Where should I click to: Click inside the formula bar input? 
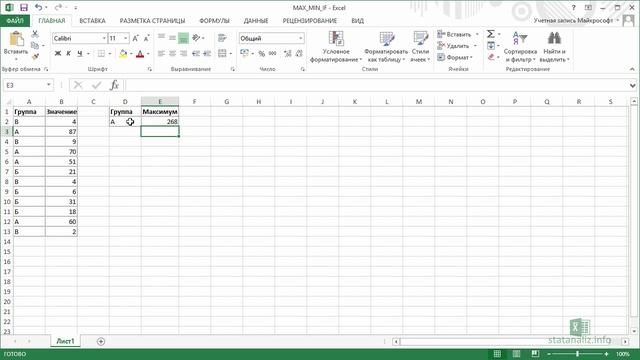376,85
